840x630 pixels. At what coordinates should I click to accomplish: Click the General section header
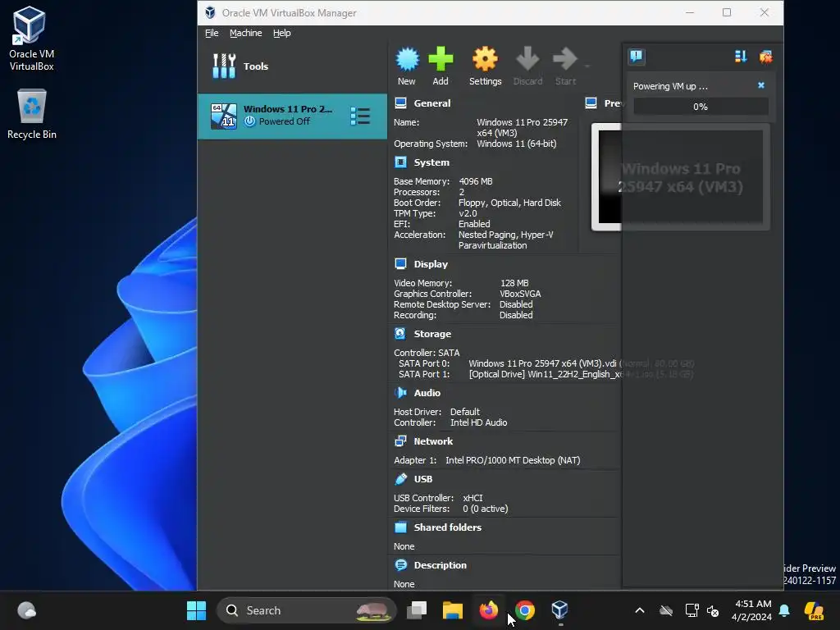(431, 103)
